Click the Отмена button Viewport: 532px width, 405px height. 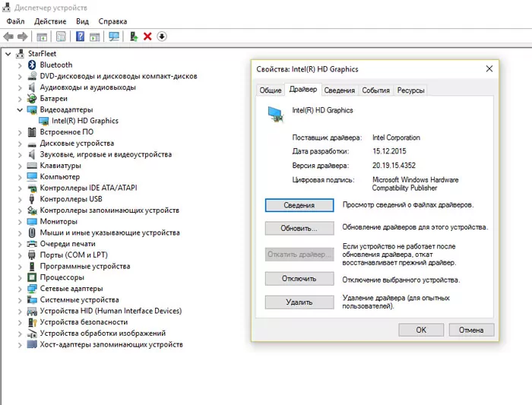click(x=471, y=330)
